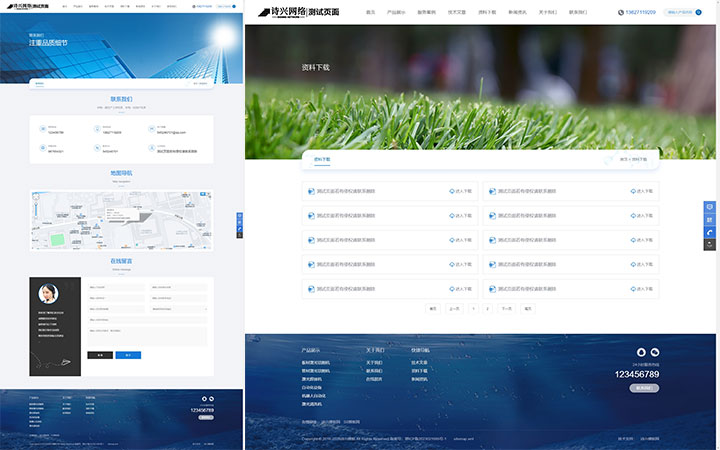Click the shixing network logo in left page header

tap(28, 6)
